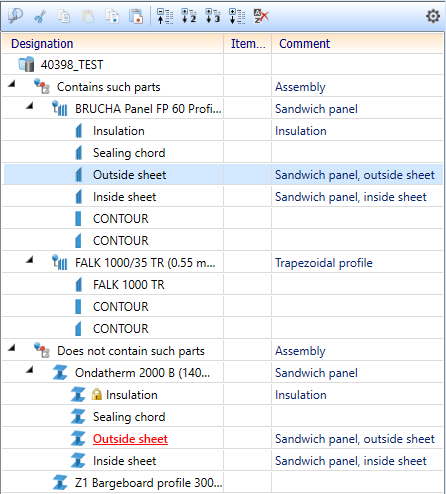
Task: Expand tree to level 3 icon
Action: pyautogui.click(x=213, y=16)
